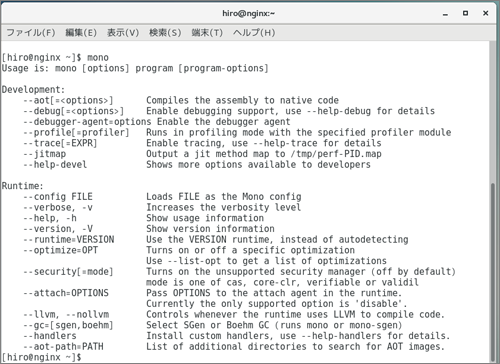Maximize the terminal window

pyautogui.click(x=465, y=13)
